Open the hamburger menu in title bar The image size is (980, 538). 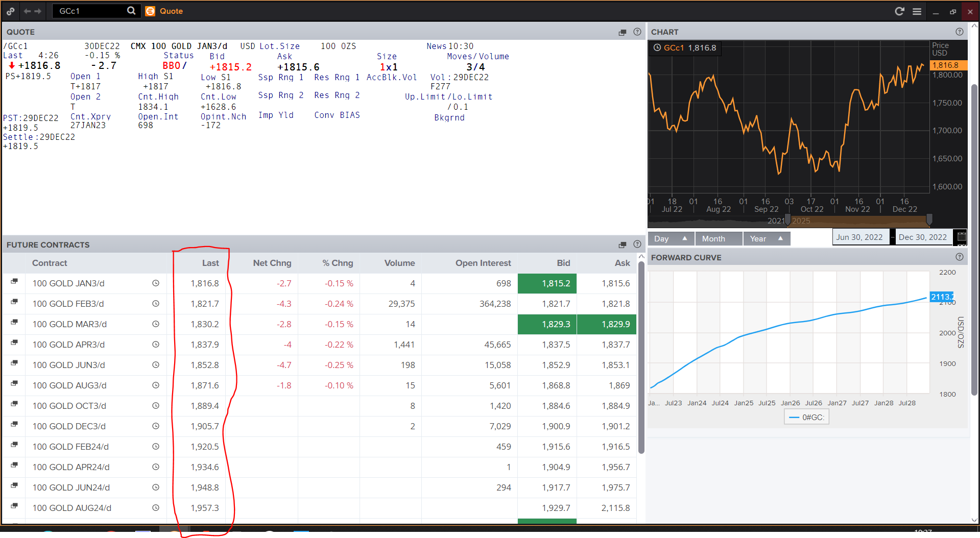tap(917, 11)
